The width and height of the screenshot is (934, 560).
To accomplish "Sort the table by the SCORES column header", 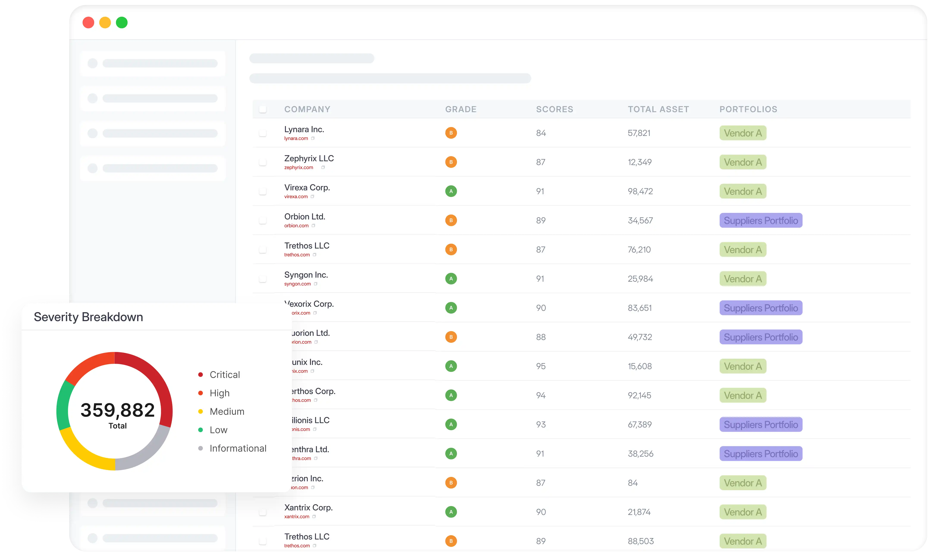I will (x=555, y=109).
